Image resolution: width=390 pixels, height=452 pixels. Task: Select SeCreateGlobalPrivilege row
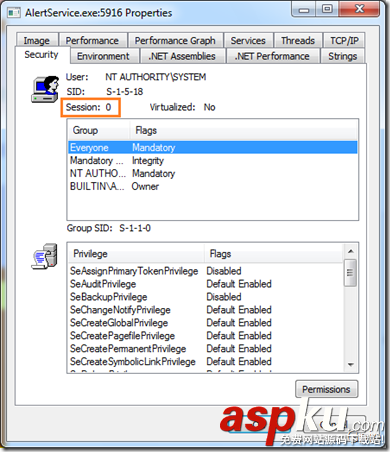205,323
